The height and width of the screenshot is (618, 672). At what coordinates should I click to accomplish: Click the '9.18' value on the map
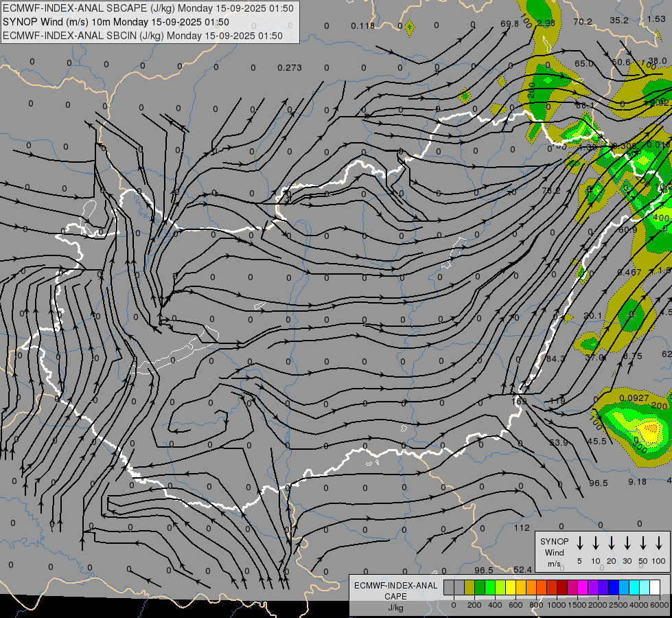click(637, 482)
